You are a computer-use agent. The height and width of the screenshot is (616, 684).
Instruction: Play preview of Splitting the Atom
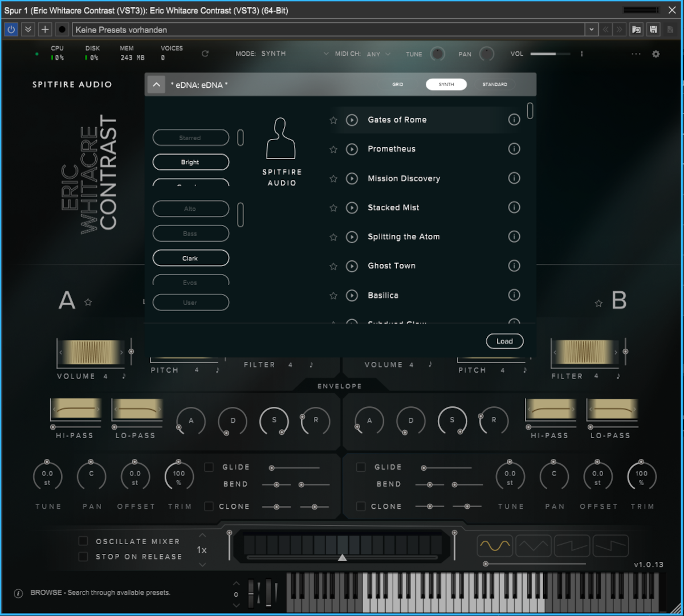point(352,237)
